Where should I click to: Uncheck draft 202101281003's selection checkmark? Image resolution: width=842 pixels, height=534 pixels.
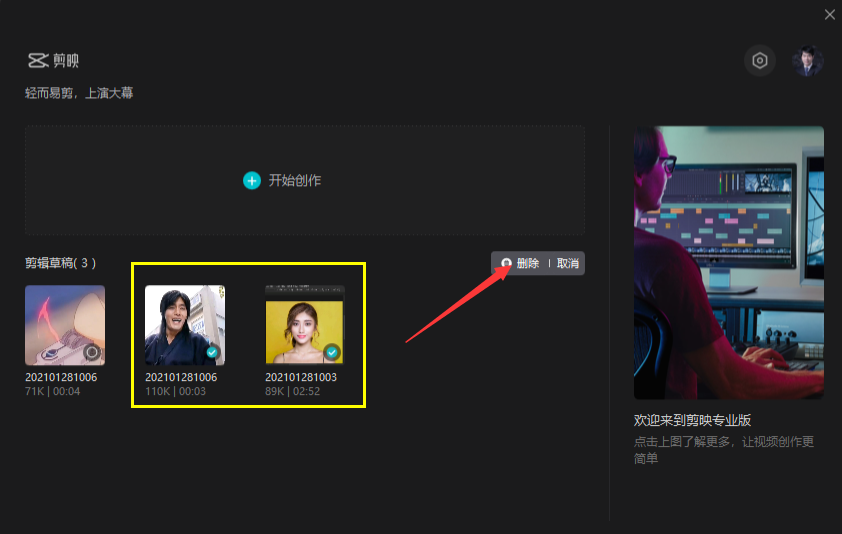coord(332,352)
